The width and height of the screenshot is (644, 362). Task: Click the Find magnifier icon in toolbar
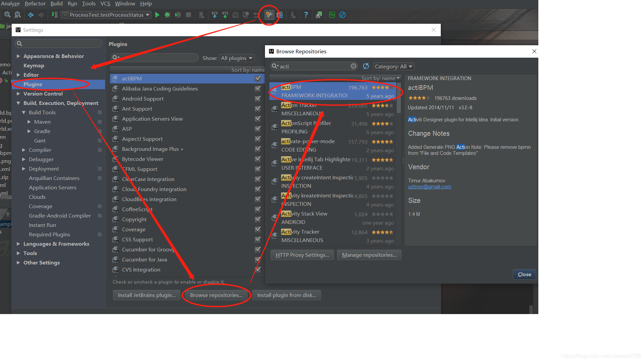click(x=7, y=15)
